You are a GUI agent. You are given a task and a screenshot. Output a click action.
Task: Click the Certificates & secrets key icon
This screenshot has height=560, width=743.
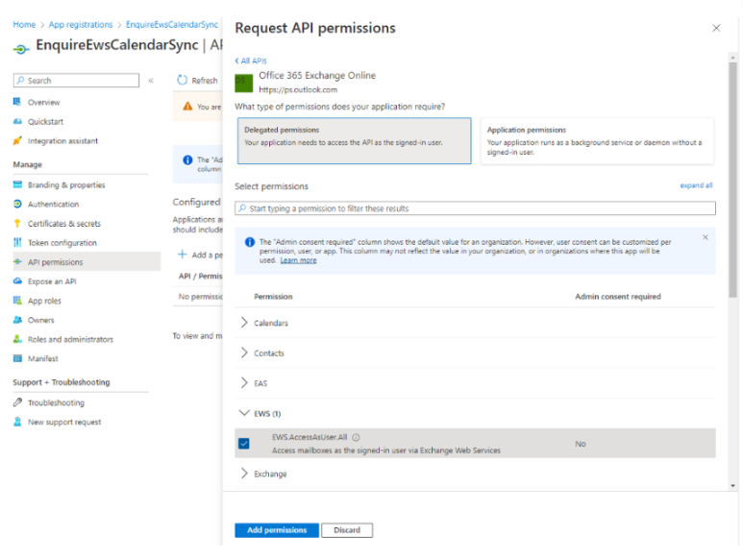pyautogui.click(x=17, y=223)
